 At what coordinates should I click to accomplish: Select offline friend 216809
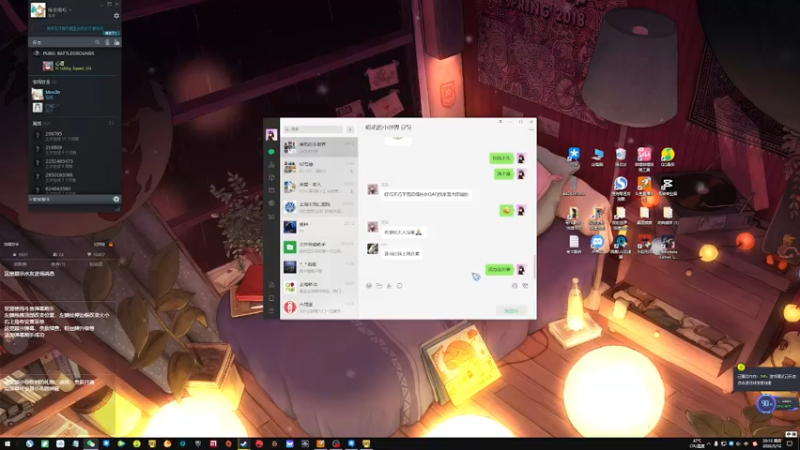click(x=75, y=149)
